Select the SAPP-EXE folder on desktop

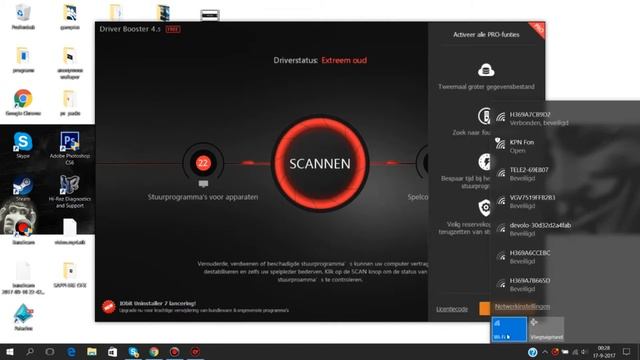tap(70, 274)
